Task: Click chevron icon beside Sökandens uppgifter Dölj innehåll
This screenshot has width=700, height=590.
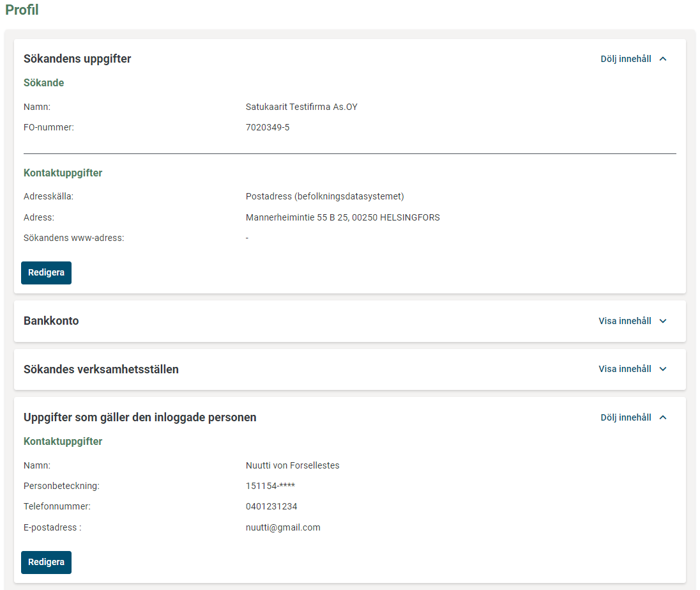Action: (x=663, y=59)
